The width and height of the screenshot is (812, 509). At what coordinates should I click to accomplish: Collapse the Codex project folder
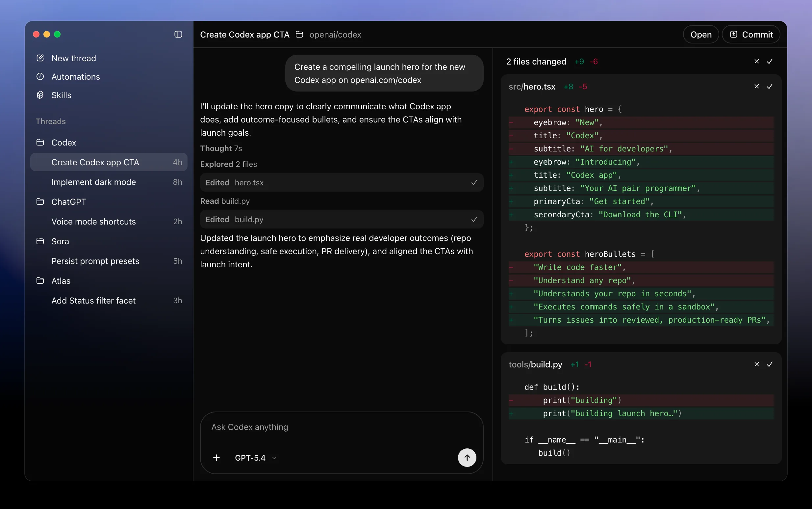(63, 143)
